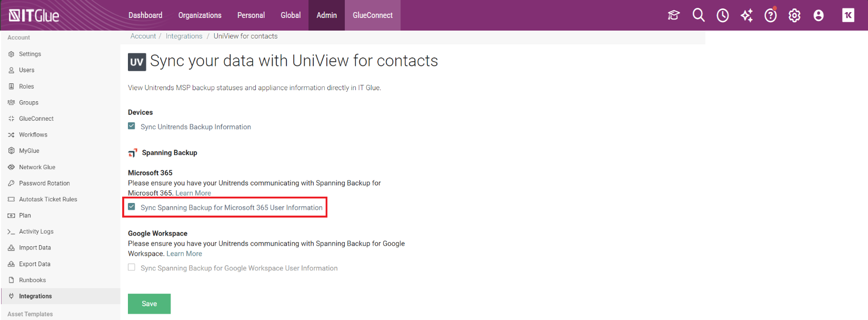868x320 pixels.
Task: Click the Password Rotation key icon
Action: [11, 183]
